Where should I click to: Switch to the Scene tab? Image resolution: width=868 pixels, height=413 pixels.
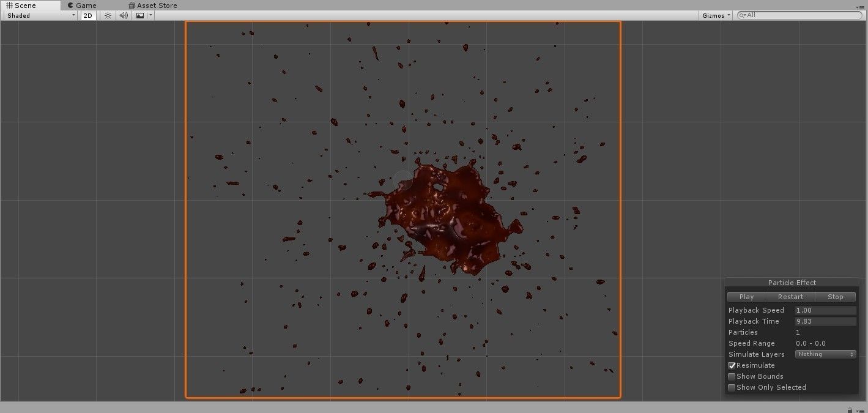30,6
